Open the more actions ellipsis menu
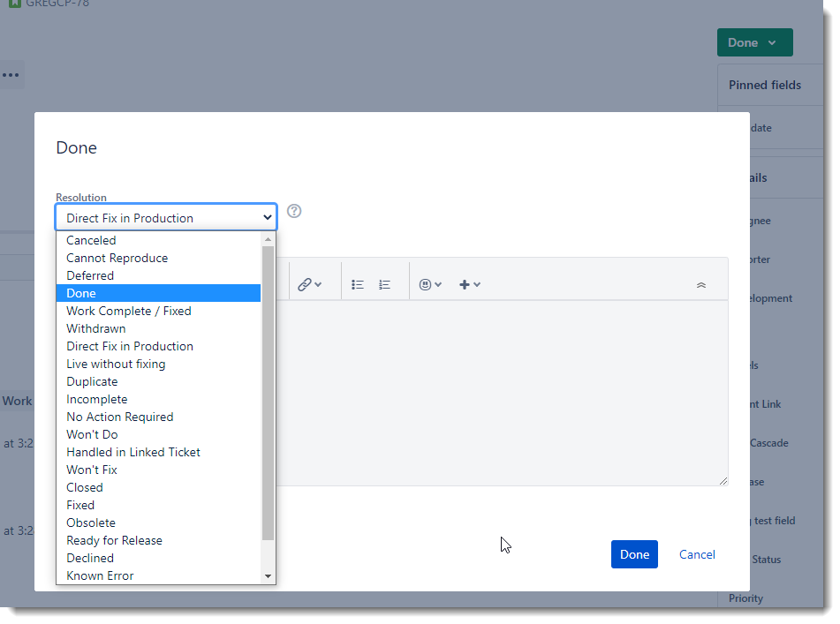This screenshot has width=840, height=624. coord(10,74)
